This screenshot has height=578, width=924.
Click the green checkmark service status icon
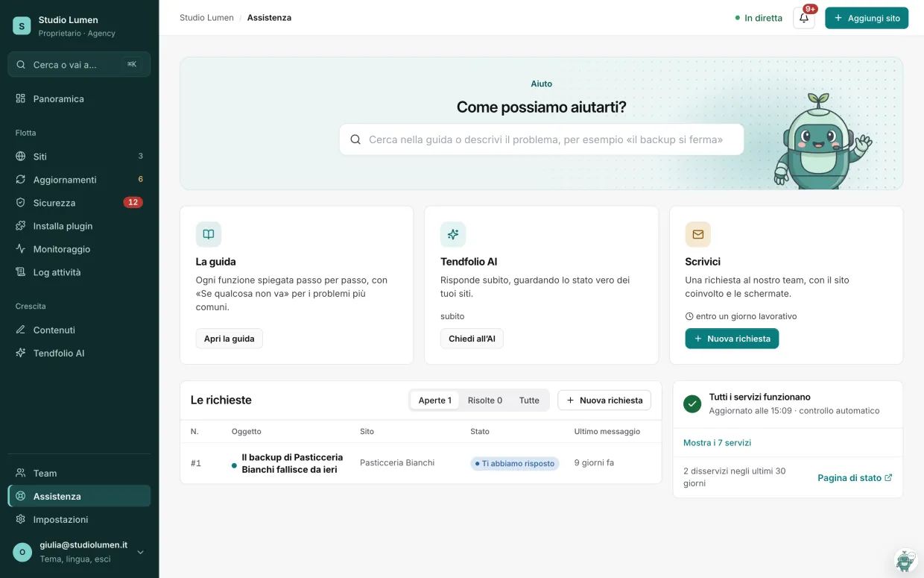(x=692, y=403)
